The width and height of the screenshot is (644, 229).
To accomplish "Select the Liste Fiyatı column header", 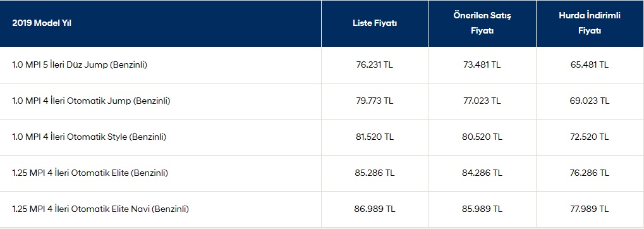I will click(375, 24).
